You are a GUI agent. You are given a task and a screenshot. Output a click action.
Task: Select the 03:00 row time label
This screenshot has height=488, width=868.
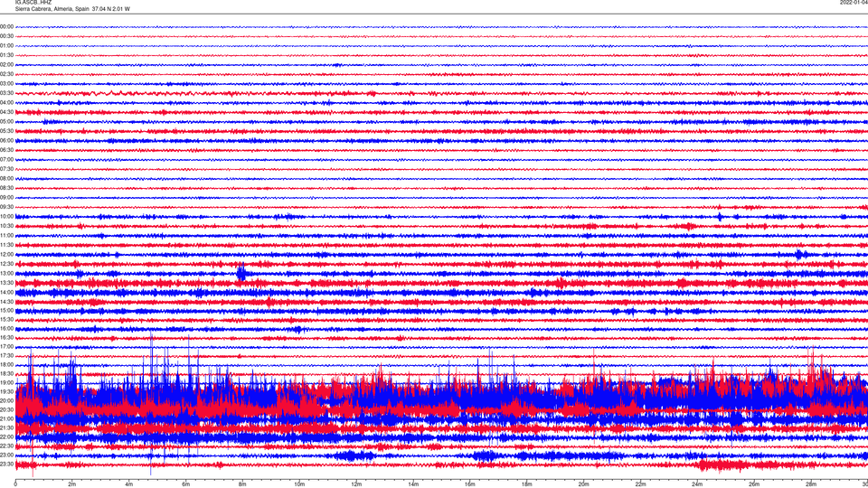pyautogui.click(x=6, y=83)
